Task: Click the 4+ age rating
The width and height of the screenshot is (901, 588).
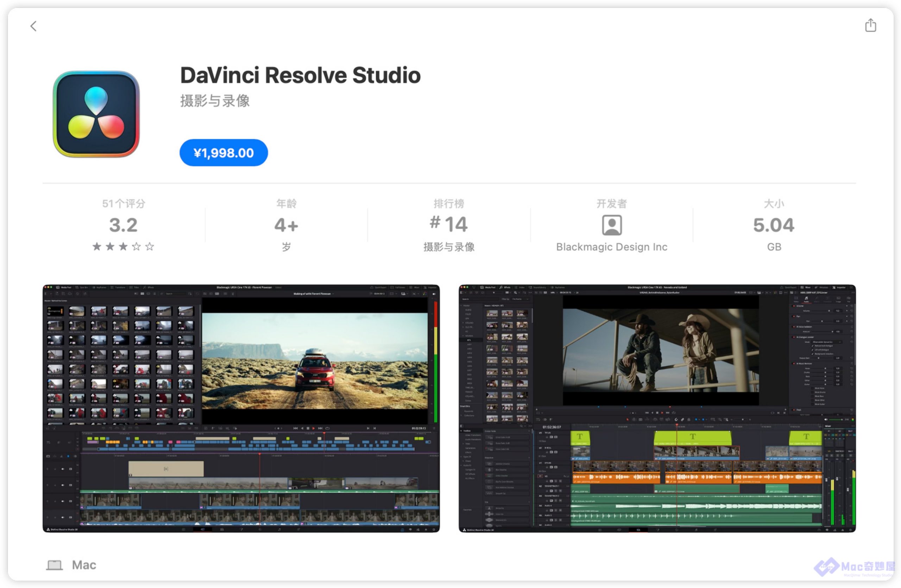Action: click(x=286, y=225)
